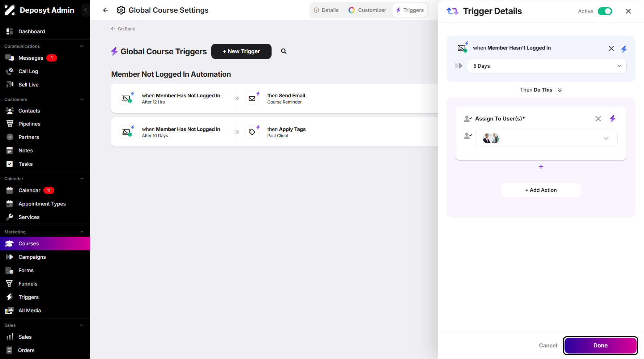This screenshot has width=644, height=359.
Task: Select the Triggers tab at top
Action: click(410, 10)
